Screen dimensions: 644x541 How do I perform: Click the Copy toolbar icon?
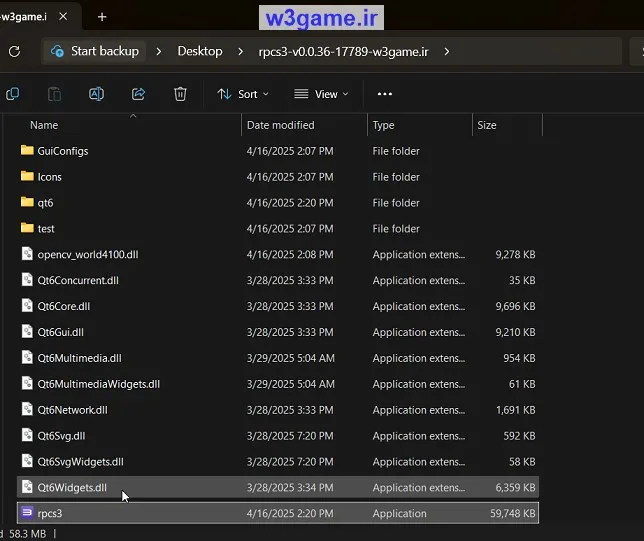click(x=13, y=94)
